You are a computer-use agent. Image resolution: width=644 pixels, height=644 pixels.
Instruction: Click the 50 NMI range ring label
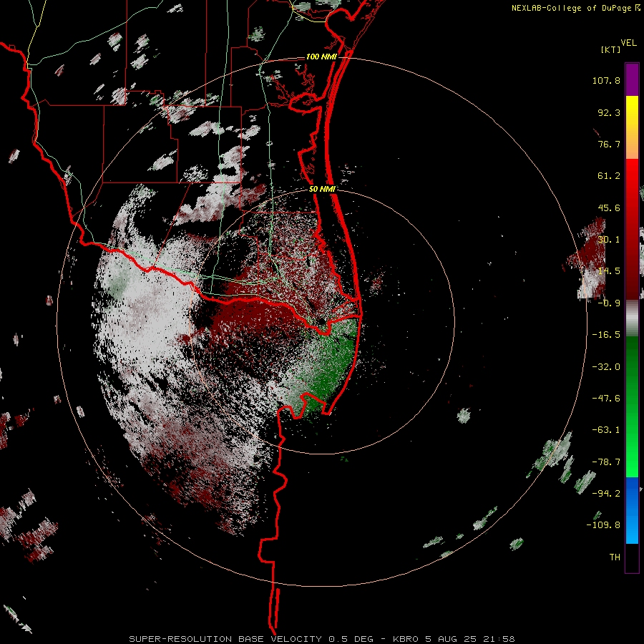tap(322, 189)
